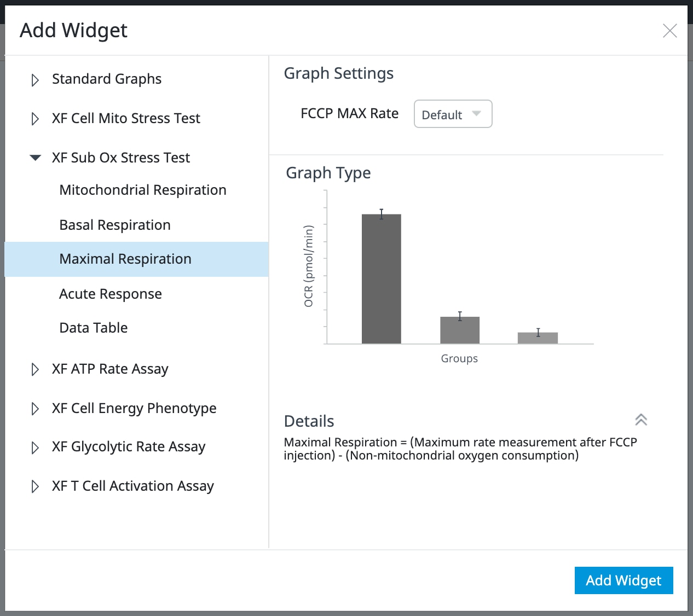Image resolution: width=693 pixels, height=616 pixels.
Task: Choose the Maximal Respiration item
Action: click(x=125, y=259)
